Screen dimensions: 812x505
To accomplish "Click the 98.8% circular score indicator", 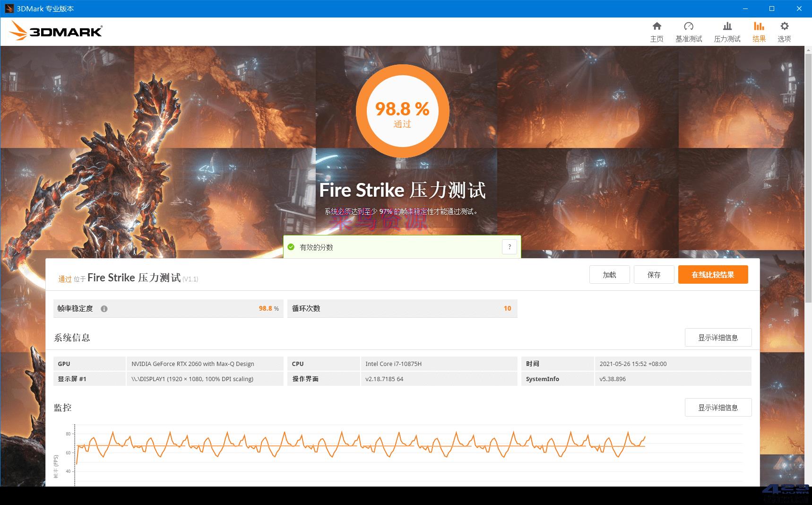I will click(x=402, y=110).
